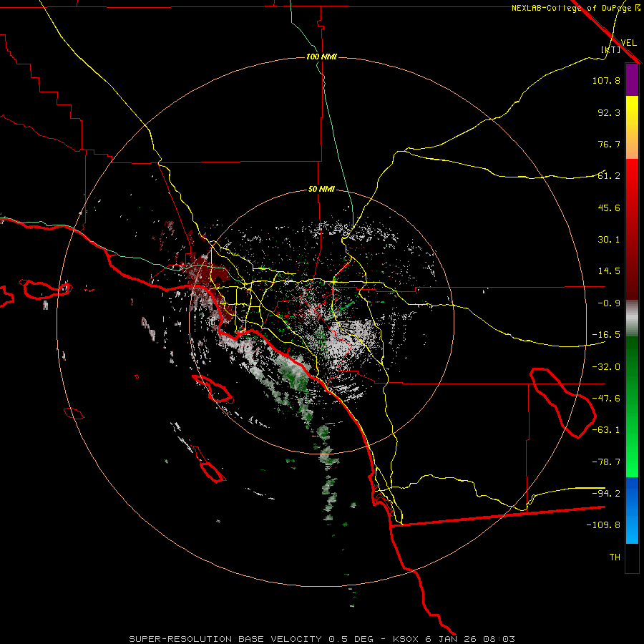Pick the black TH segment of scale

(632, 557)
